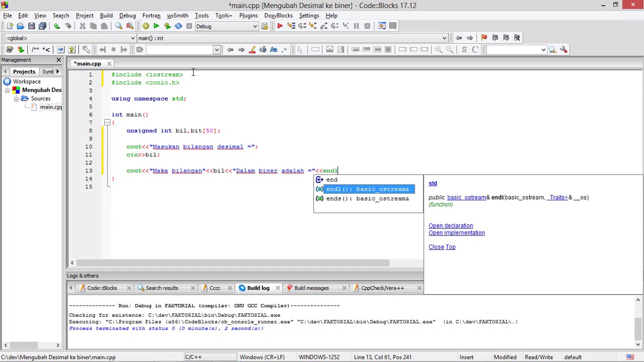Undo the last edit via the toolbar arrow
Screen dimensions: 644x362
point(57,26)
